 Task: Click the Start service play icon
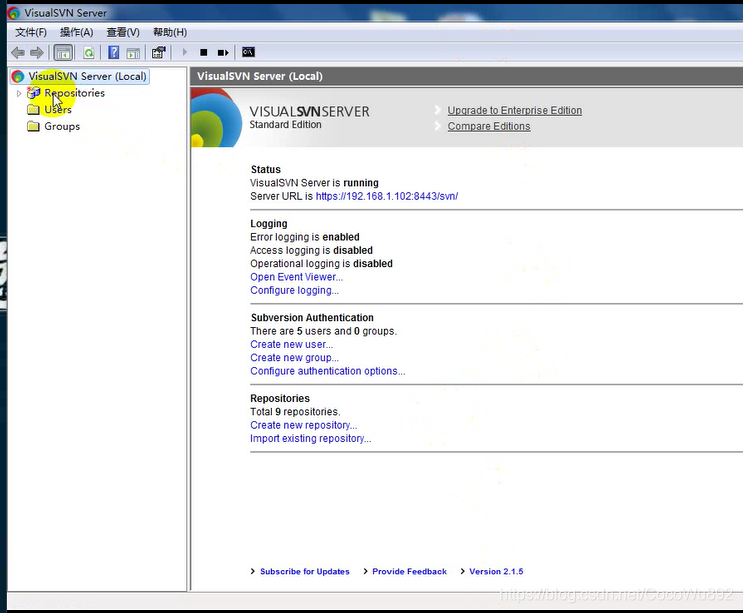(185, 52)
